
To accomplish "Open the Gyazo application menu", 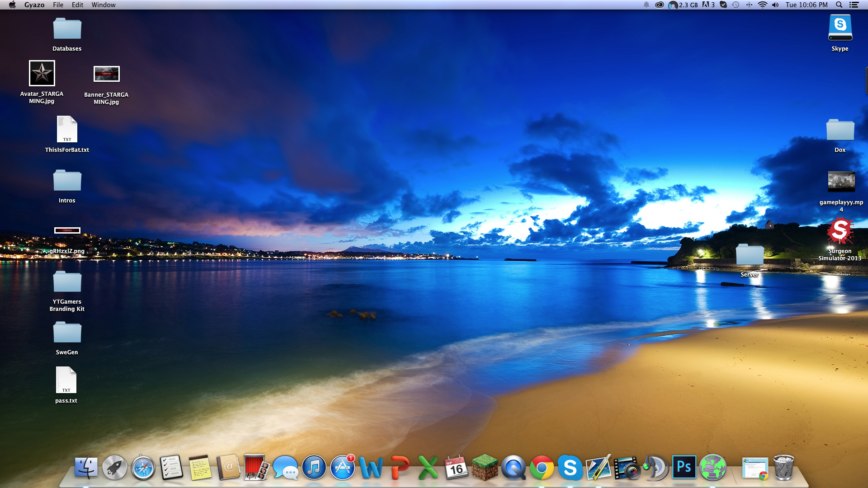I will [x=34, y=5].
